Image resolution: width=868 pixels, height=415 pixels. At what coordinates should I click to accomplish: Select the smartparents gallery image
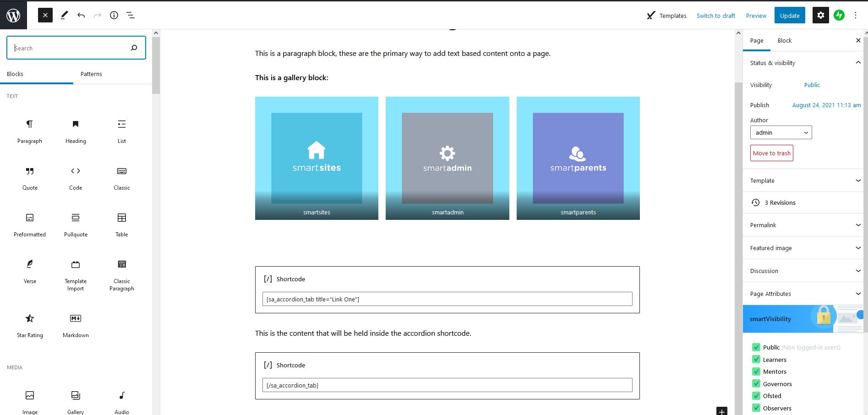pos(578,158)
